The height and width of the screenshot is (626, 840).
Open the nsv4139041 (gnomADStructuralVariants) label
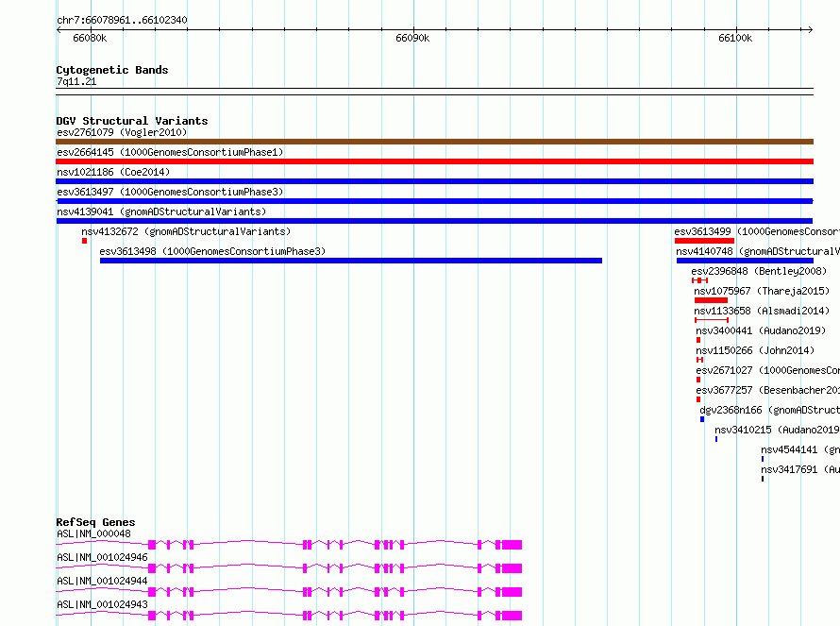click(161, 211)
